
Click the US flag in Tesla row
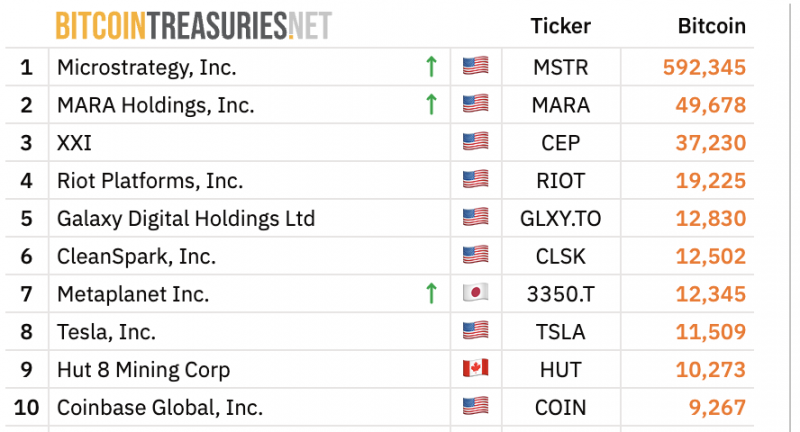[476, 331]
